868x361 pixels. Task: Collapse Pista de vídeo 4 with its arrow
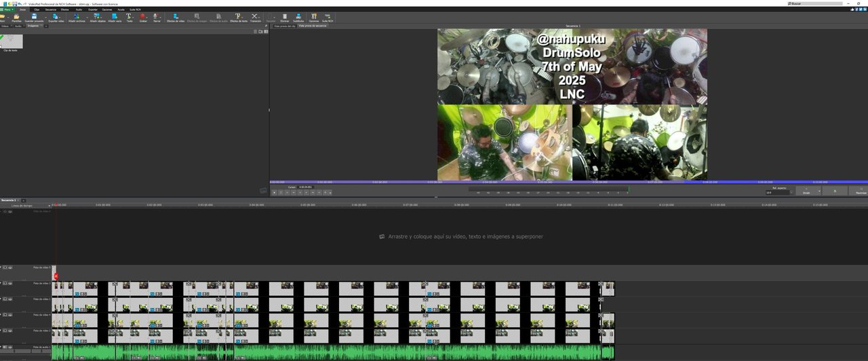tap(1, 315)
